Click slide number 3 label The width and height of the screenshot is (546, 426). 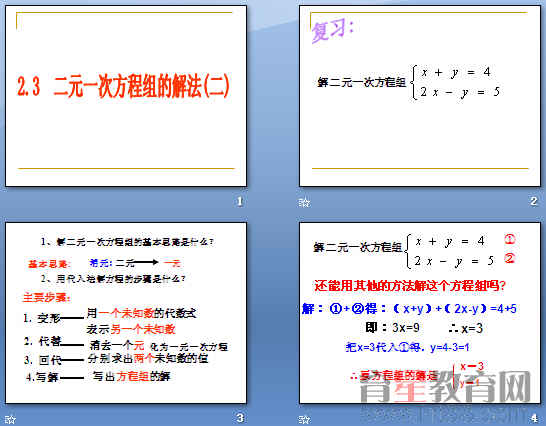[x=240, y=418]
